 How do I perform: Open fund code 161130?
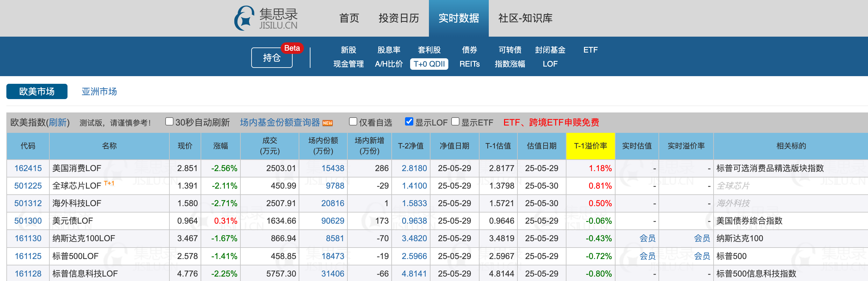pyautogui.click(x=28, y=238)
